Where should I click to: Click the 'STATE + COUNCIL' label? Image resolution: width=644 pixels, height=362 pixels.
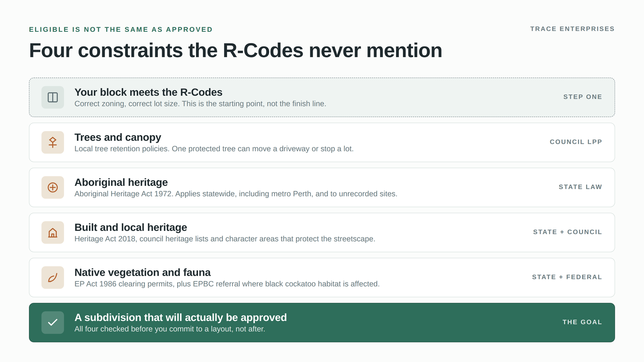pos(568,232)
